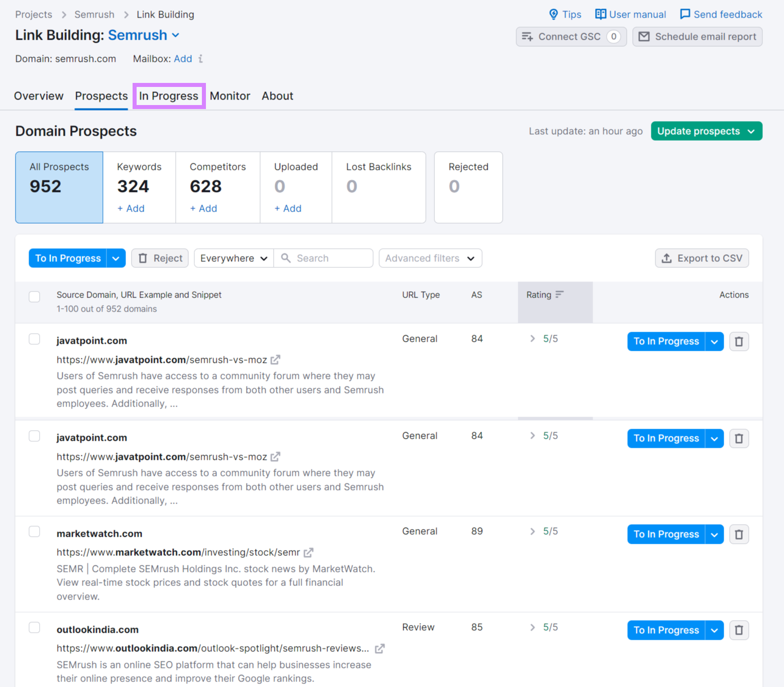Check the marketwatch.com row checkbox
The width and height of the screenshot is (784, 687).
pyautogui.click(x=34, y=531)
